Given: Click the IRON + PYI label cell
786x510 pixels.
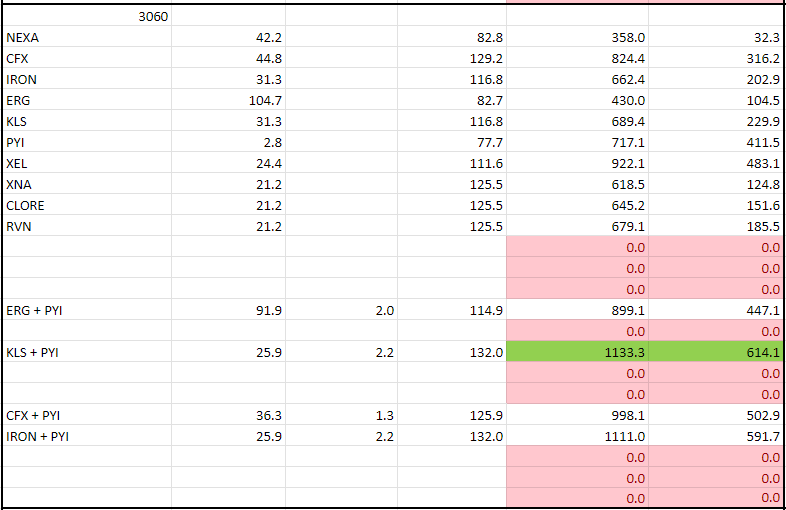Looking at the screenshot, I should pos(87,436).
